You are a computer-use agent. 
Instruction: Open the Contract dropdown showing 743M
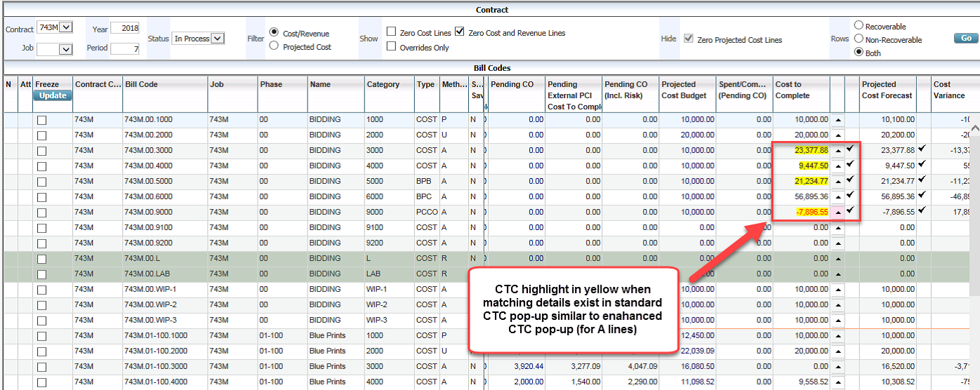coord(65,27)
